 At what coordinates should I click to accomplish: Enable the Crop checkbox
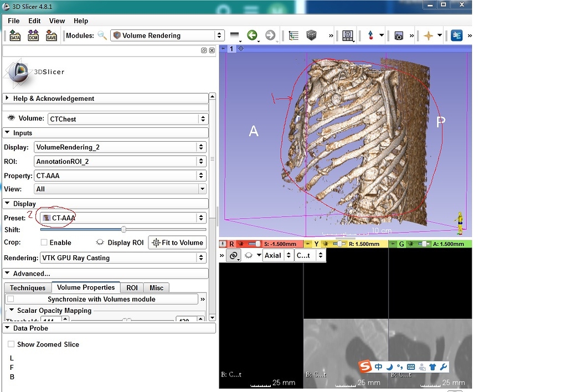click(44, 243)
